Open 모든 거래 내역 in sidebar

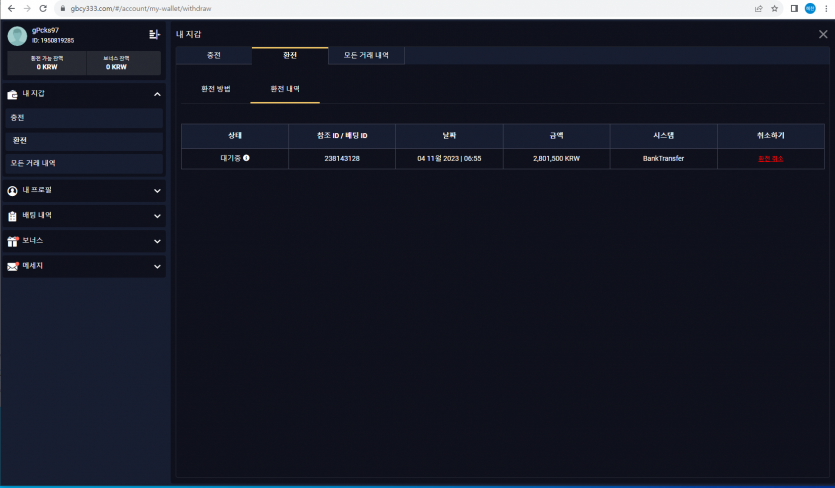(84, 163)
